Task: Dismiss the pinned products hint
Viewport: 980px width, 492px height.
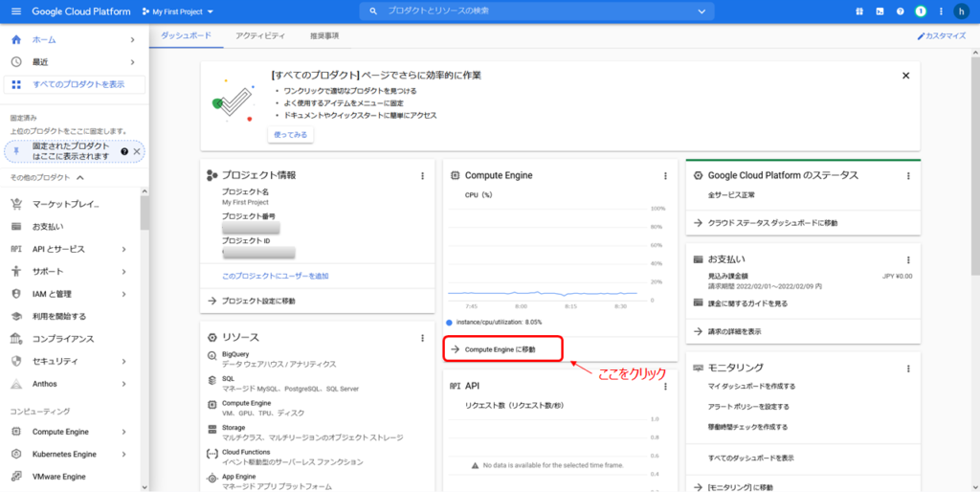Action: [x=137, y=151]
